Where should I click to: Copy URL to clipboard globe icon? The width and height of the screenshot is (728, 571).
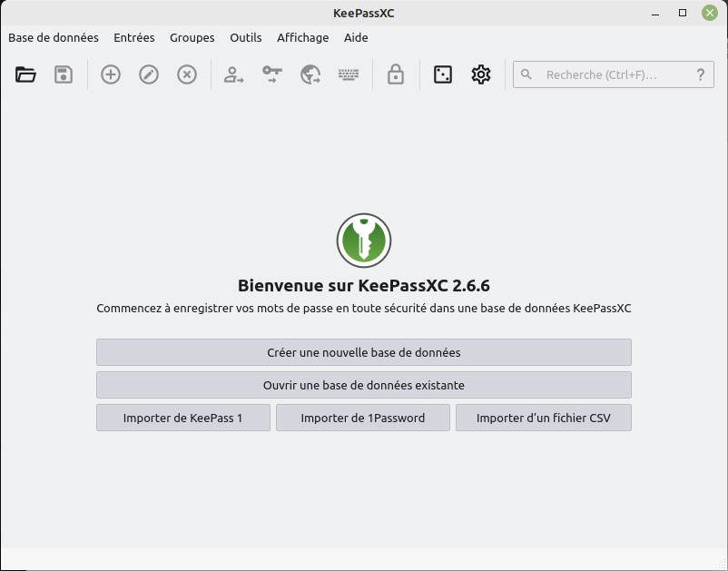(310, 74)
